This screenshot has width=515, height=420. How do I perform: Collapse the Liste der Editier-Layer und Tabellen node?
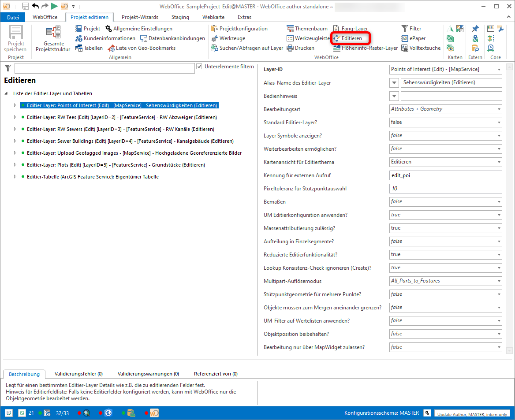point(7,93)
